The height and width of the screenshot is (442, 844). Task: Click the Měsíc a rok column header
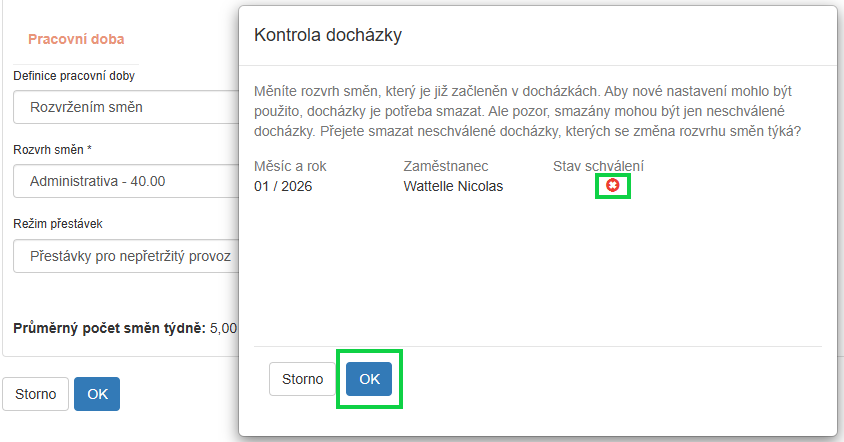tap(290, 166)
